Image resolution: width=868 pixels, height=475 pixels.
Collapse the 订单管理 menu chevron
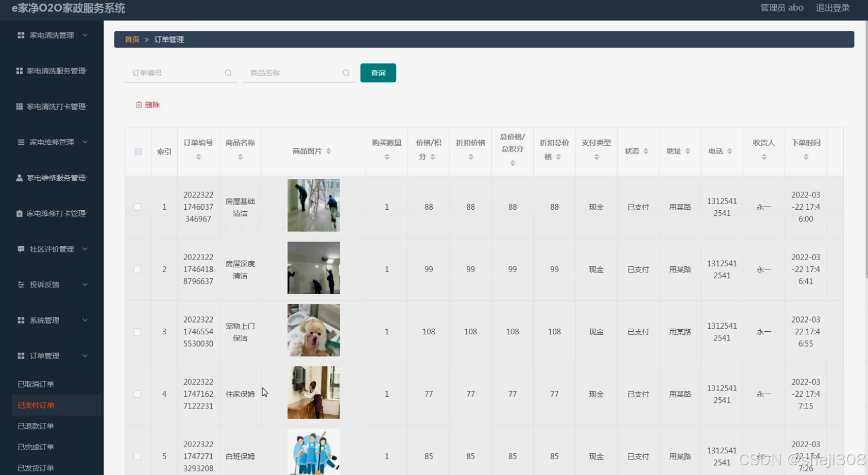click(x=86, y=355)
